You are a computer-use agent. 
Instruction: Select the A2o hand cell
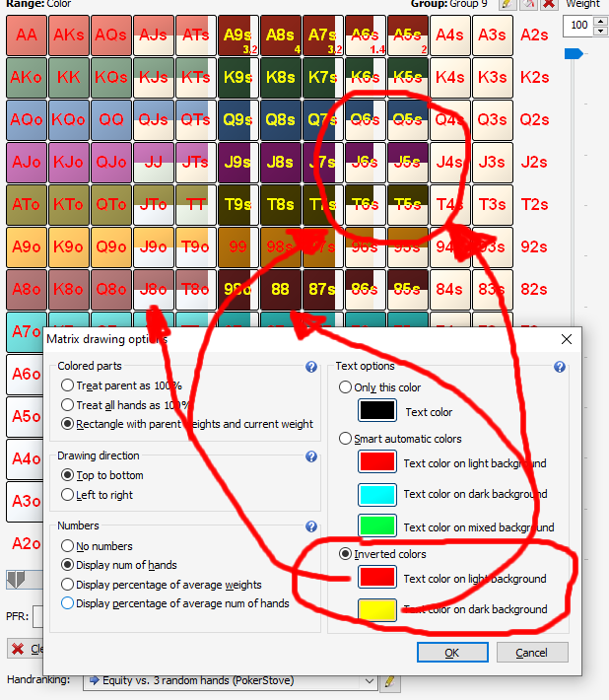[x=26, y=544]
